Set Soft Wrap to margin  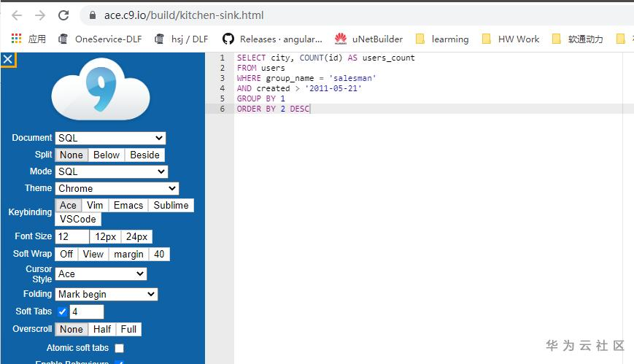(128, 254)
